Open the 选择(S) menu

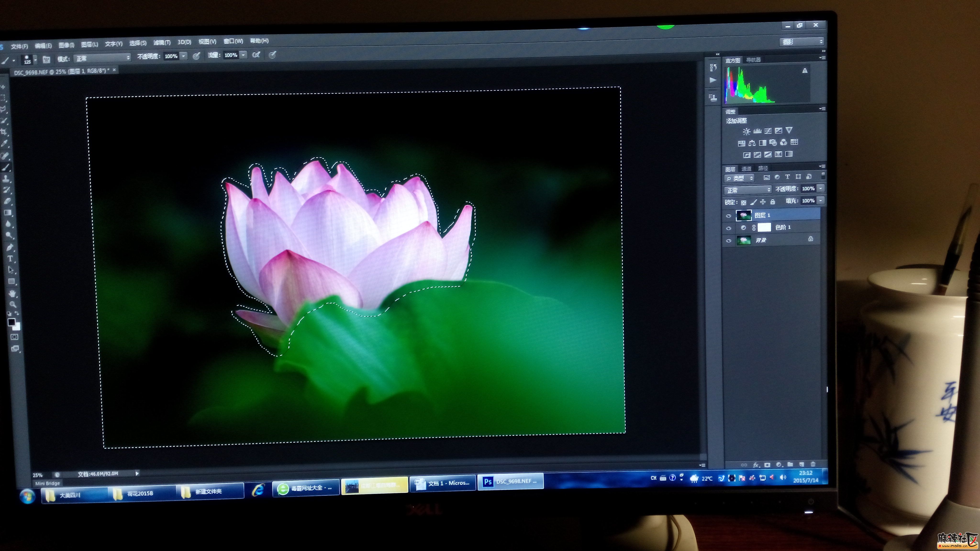pyautogui.click(x=138, y=43)
